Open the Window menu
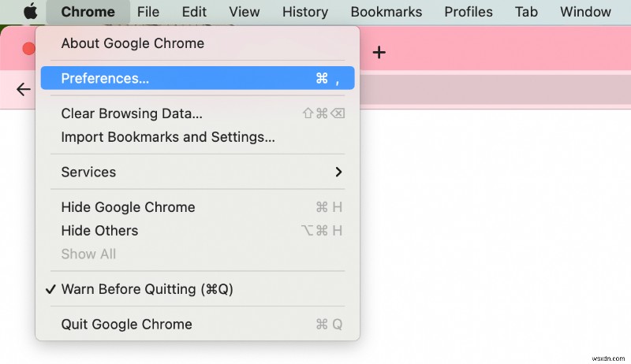This screenshot has height=364, width=631. 585,12
